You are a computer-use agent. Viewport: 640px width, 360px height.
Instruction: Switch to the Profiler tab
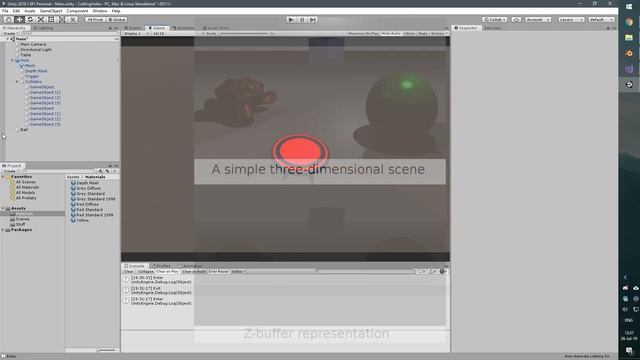pyautogui.click(x=161, y=266)
